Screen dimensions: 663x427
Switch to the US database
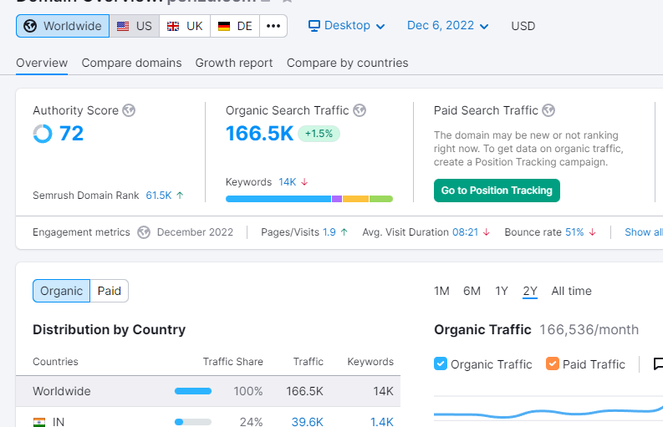[x=134, y=26]
